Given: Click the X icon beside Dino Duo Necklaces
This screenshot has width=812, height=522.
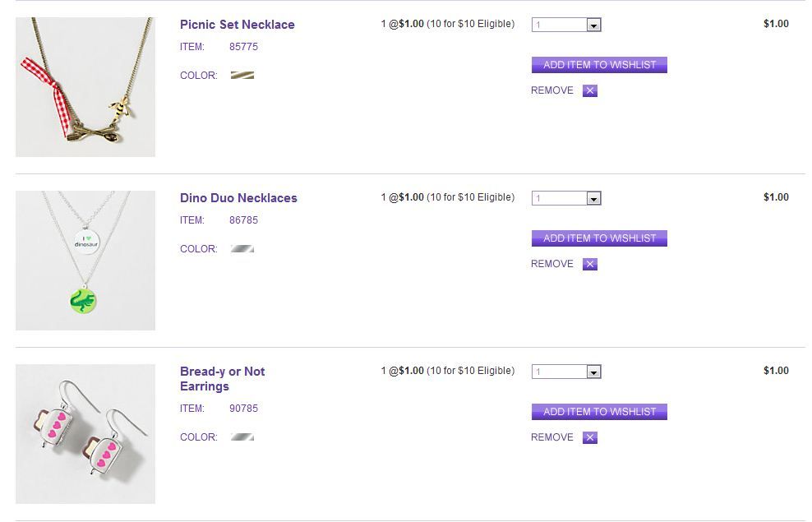Looking at the screenshot, I should pyautogui.click(x=589, y=265).
